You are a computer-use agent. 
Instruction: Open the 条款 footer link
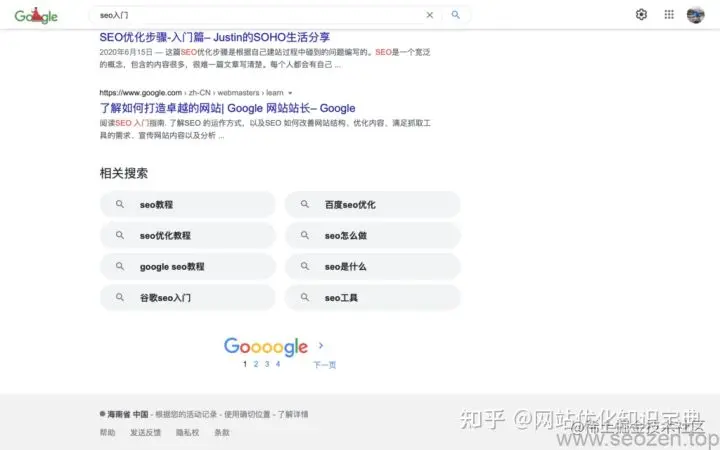222,433
